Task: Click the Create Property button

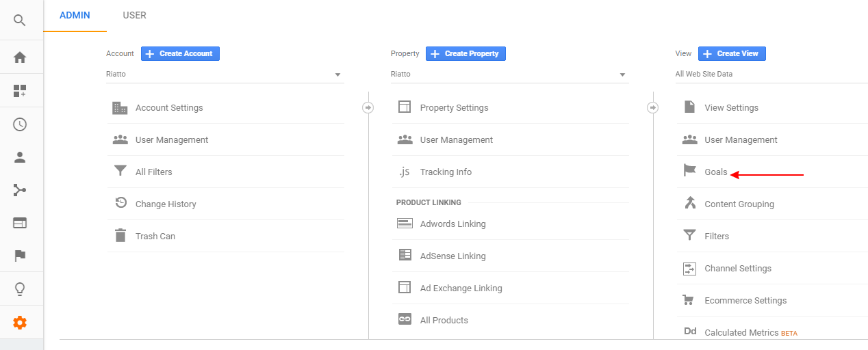Action: pos(465,53)
